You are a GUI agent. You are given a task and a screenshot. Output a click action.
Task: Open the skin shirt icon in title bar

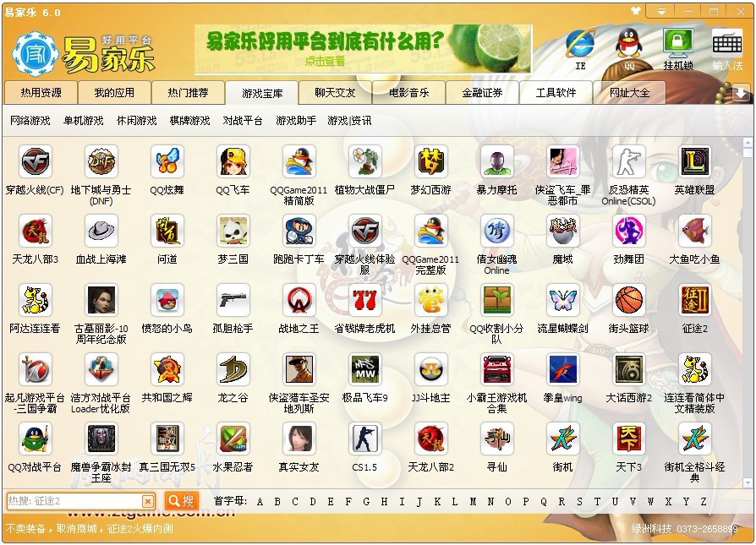tap(637, 11)
